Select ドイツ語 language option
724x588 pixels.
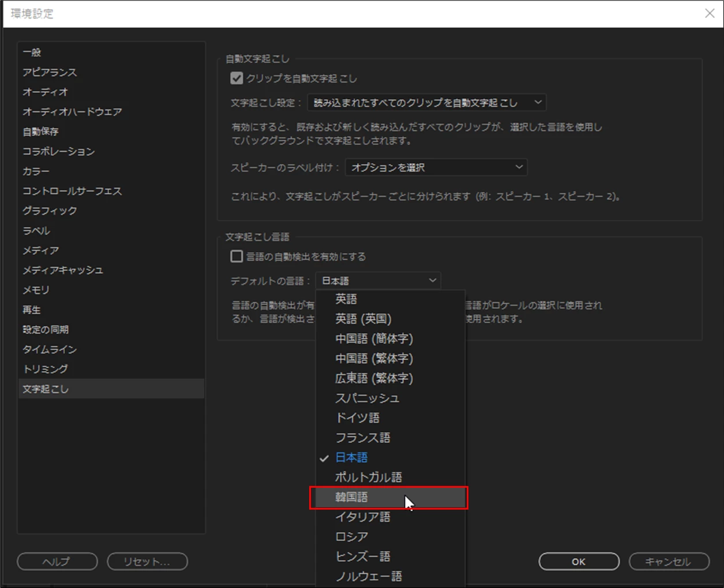(x=391, y=418)
